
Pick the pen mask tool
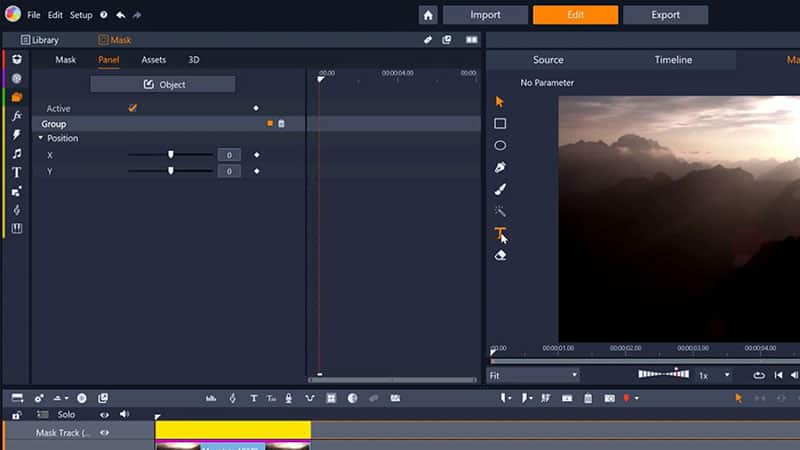pos(500,168)
